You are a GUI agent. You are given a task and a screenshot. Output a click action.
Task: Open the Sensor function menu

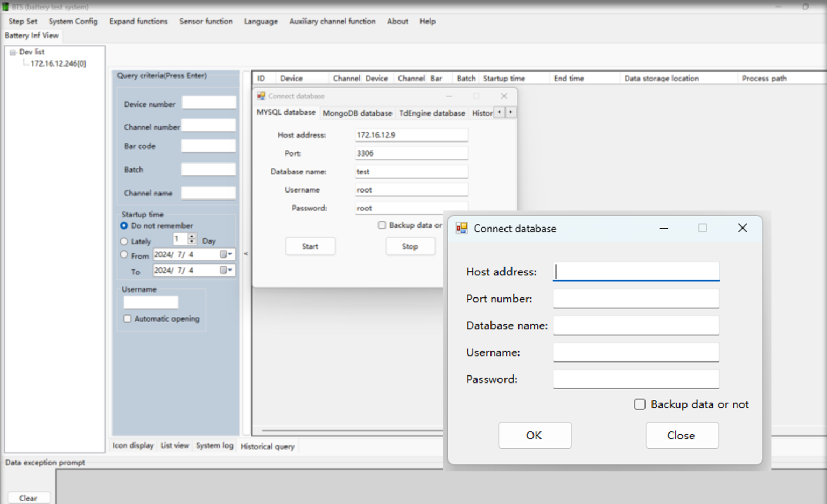[x=206, y=22]
